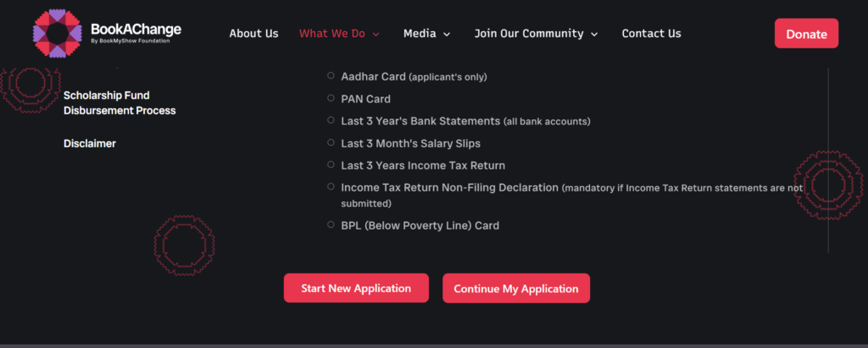Viewport: 868px width, 348px height.
Task: Click the BookAChange logo icon
Action: click(x=58, y=33)
